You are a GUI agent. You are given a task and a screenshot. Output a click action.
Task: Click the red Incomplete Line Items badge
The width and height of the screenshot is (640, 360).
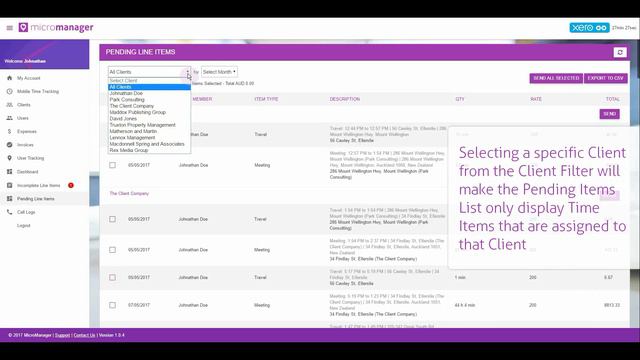tap(71, 185)
